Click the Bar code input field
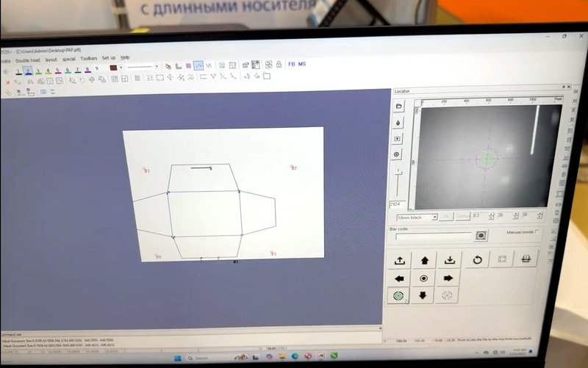 pos(434,237)
